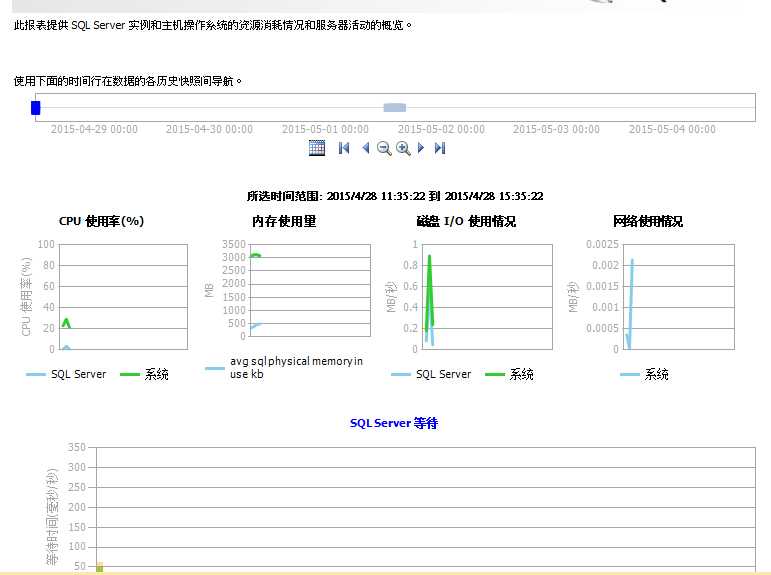Jump to the last snapshot
This screenshot has height=575, width=771.
pos(440,148)
